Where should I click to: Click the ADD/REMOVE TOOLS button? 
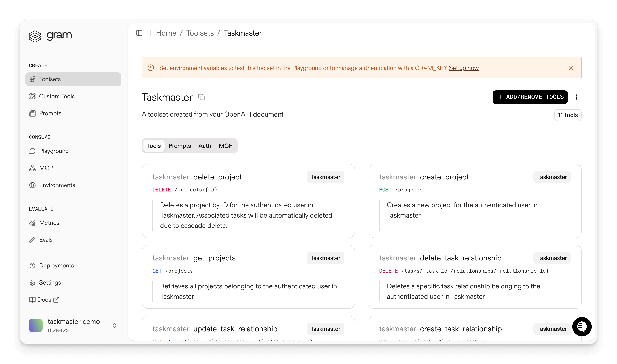click(530, 97)
